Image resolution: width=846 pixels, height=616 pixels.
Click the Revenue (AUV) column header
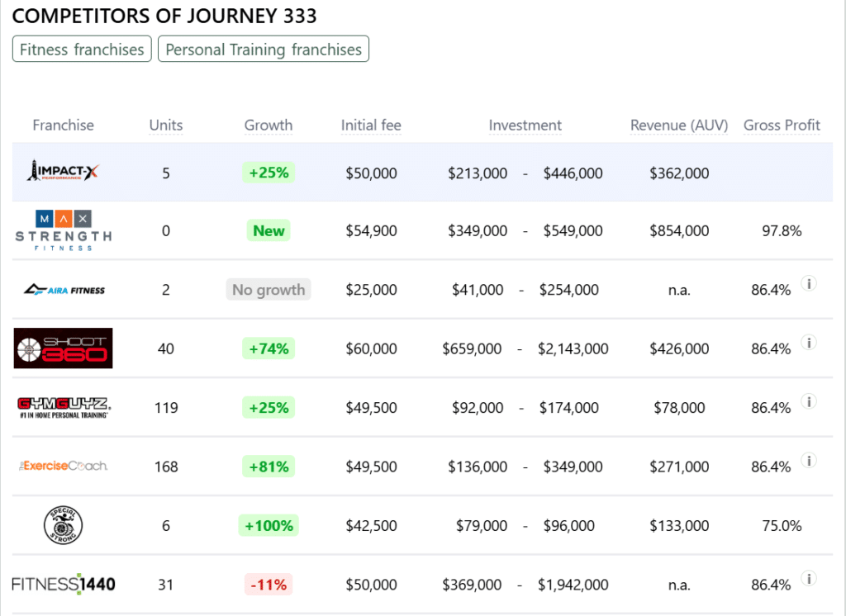coord(679,126)
